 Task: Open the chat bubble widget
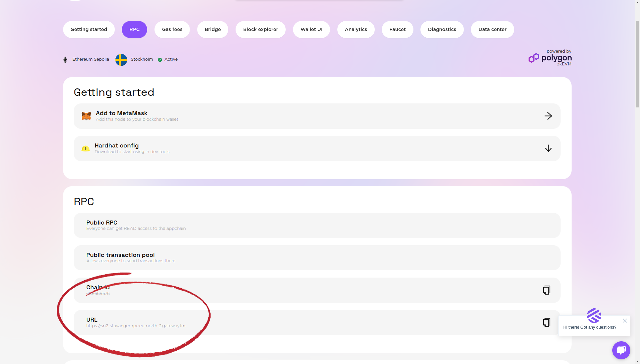(x=621, y=350)
